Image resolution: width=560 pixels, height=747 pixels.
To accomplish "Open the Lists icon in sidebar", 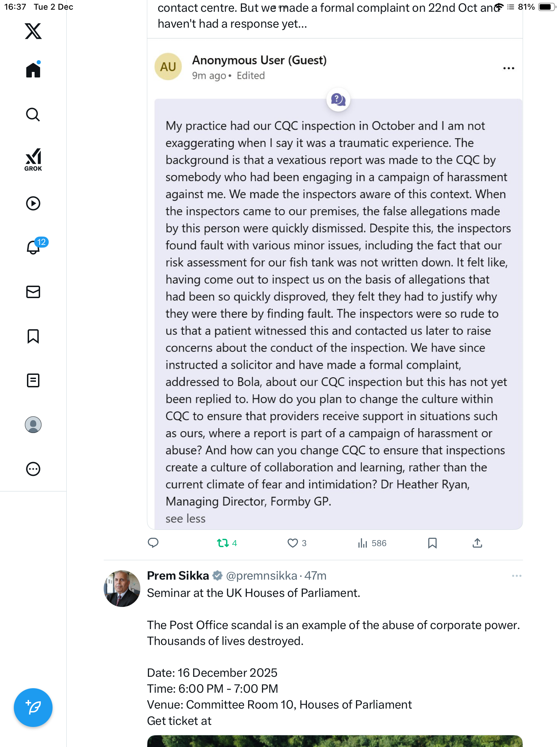I will (33, 380).
